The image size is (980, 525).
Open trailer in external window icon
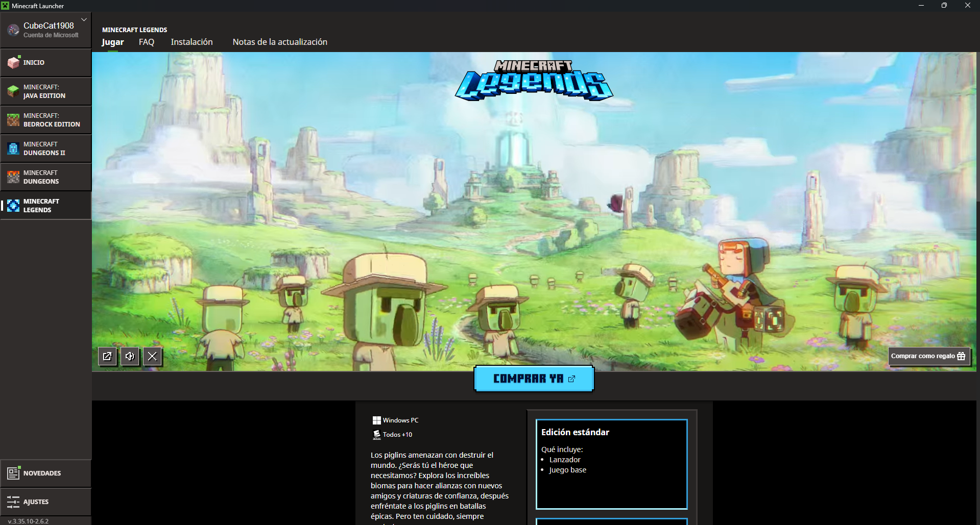(x=107, y=356)
